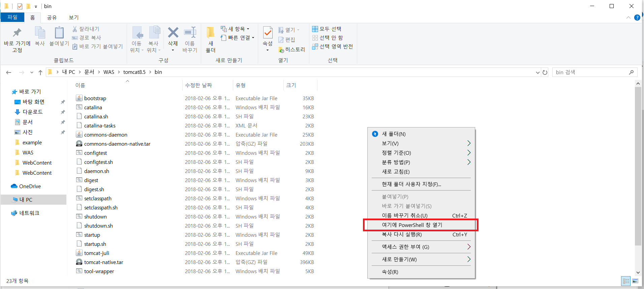The image size is (644, 289).
Task: Click the bin search field
Action: 595,72
